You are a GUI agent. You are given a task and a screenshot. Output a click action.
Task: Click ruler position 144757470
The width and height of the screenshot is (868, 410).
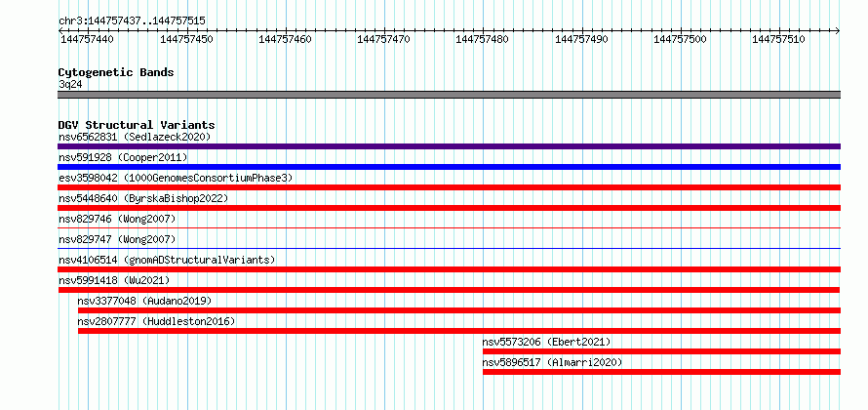[384, 39]
